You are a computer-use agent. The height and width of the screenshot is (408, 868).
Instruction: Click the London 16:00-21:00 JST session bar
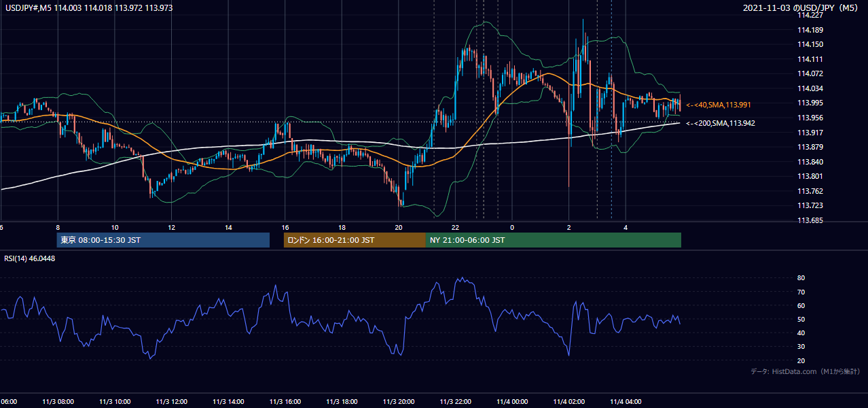coord(355,240)
